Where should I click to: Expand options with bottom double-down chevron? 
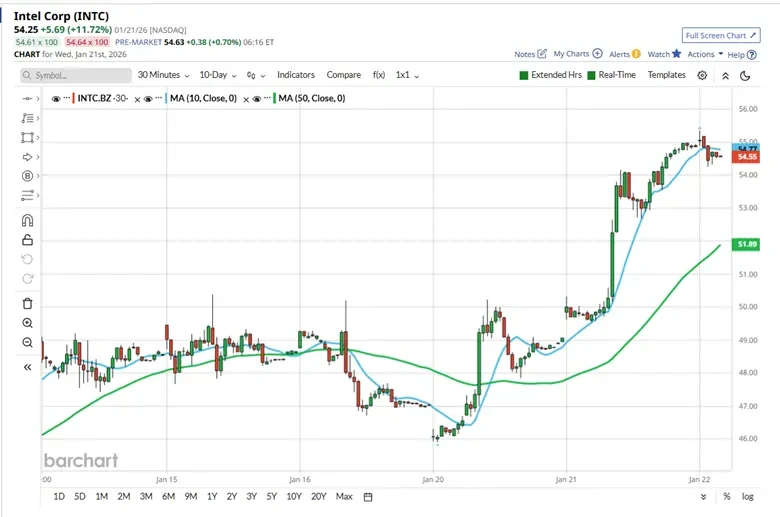pyautogui.click(x=703, y=497)
